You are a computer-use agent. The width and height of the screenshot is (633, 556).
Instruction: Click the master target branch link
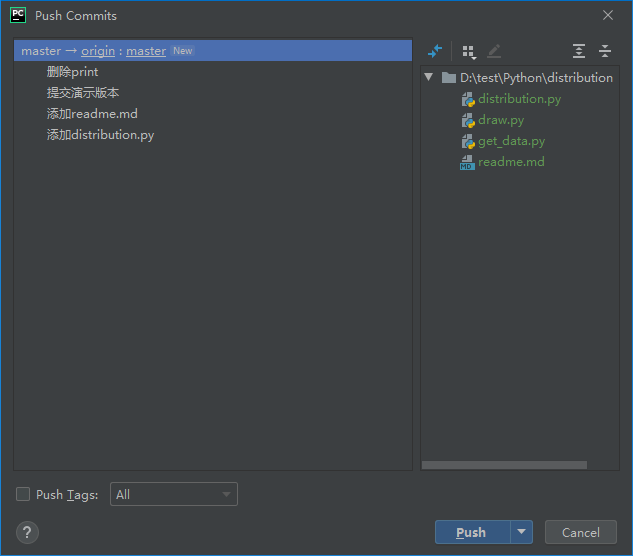coord(146,51)
